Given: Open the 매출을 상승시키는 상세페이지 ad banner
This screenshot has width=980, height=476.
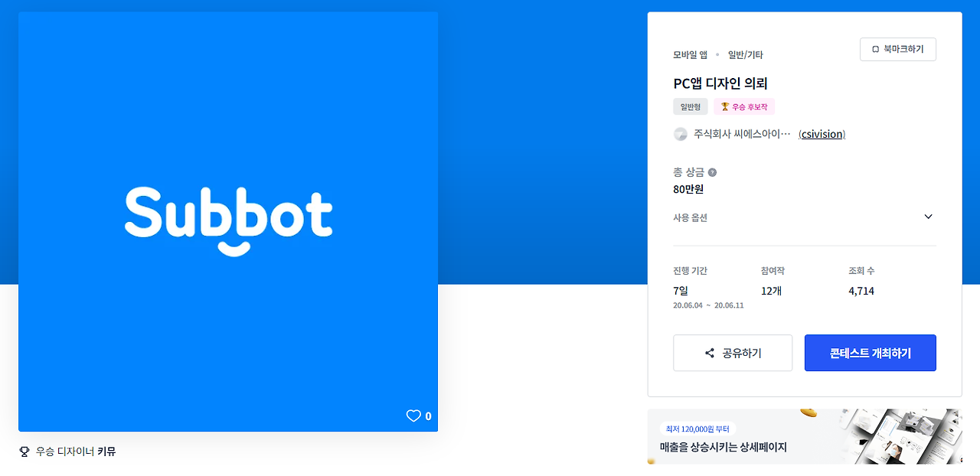Looking at the screenshot, I should [x=804, y=436].
